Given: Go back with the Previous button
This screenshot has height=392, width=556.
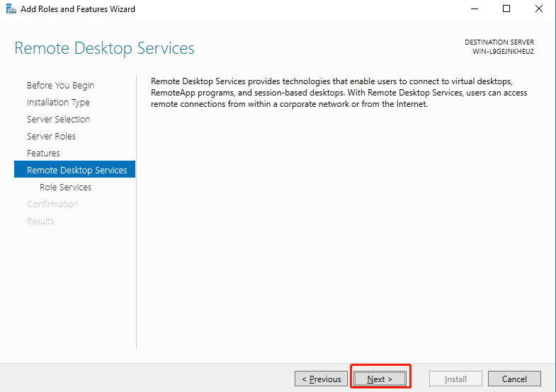Looking at the screenshot, I should pos(322,379).
